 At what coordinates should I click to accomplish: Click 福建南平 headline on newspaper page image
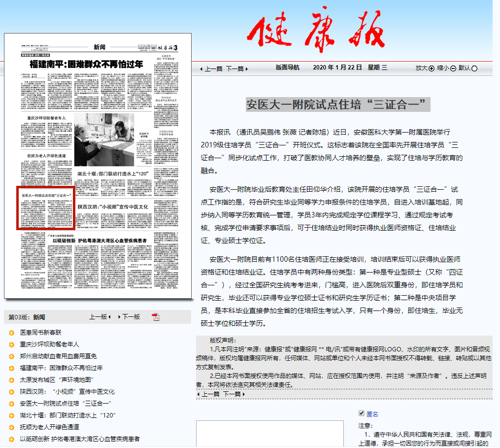click(86, 64)
